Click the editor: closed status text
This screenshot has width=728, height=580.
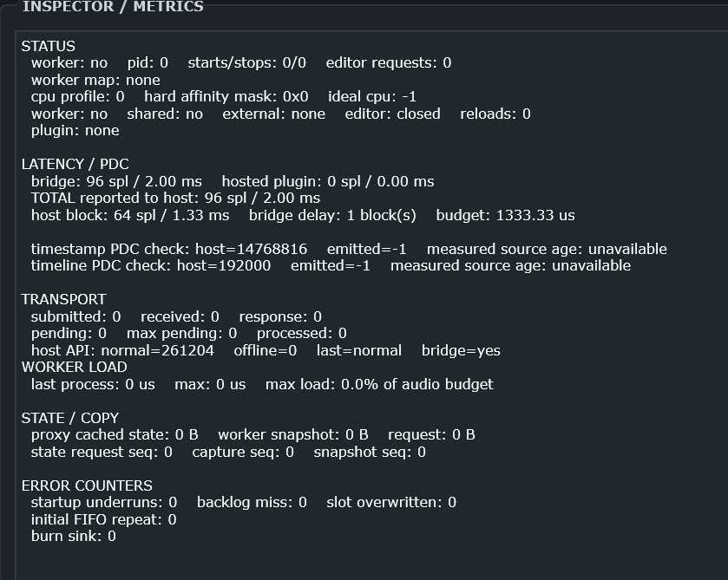(x=392, y=114)
